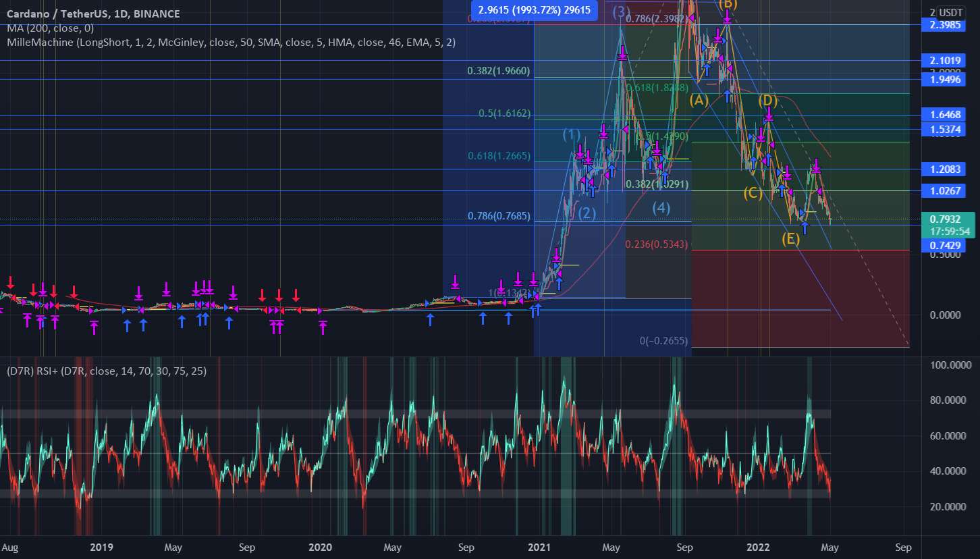The image size is (980, 559).
Task: Select the (D7R) RSI+ indicator legend
Action: point(107,371)
